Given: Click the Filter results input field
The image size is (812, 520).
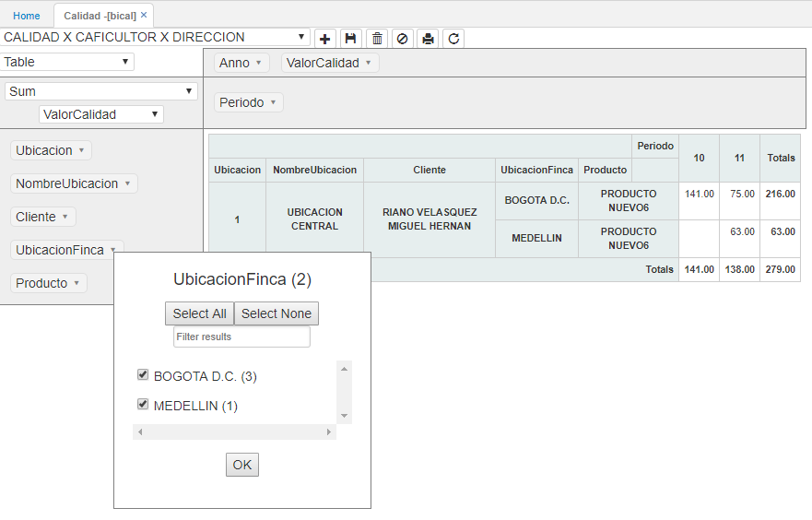Looking at the screenshot, I should click(241, 337).
